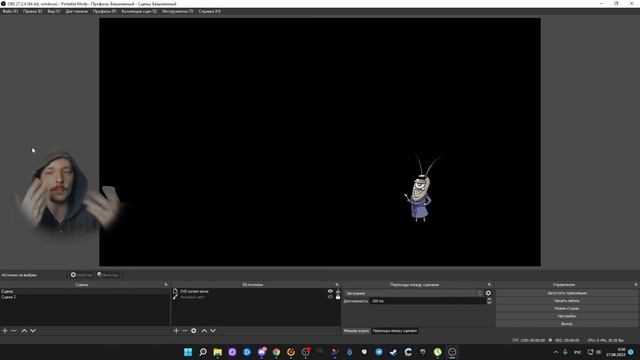Open Google Chrome from the taskbar

276,352
